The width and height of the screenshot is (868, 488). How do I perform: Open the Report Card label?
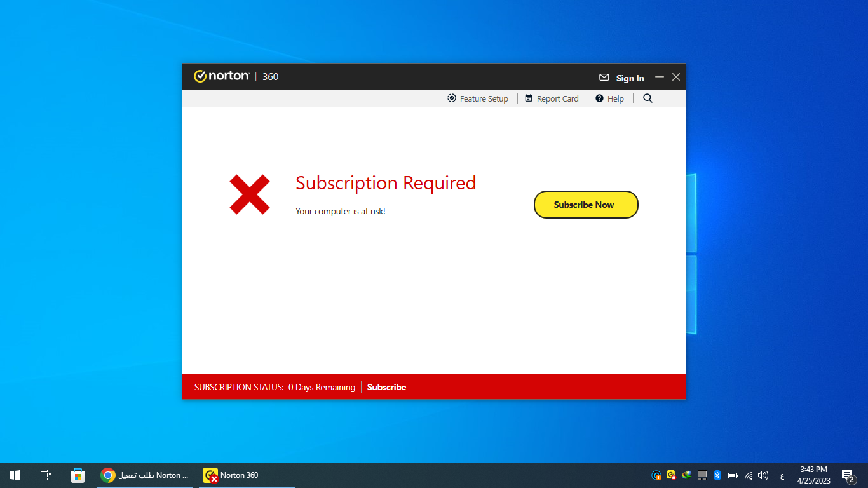click(x=558, y=98)
